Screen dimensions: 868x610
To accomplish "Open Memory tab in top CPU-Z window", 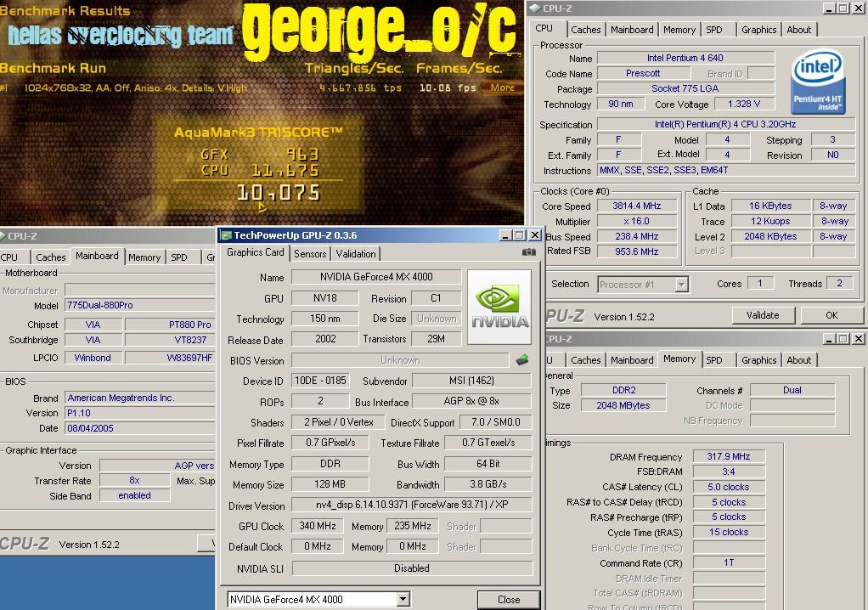I will pyautogui.click(x=679, y=30).
